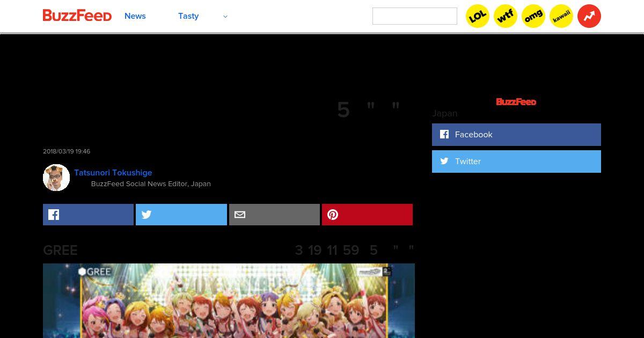Viewport: 644px width, 338px height.
Task: Expand the navigation dropdown chevron
Action: tap(225, 17)
